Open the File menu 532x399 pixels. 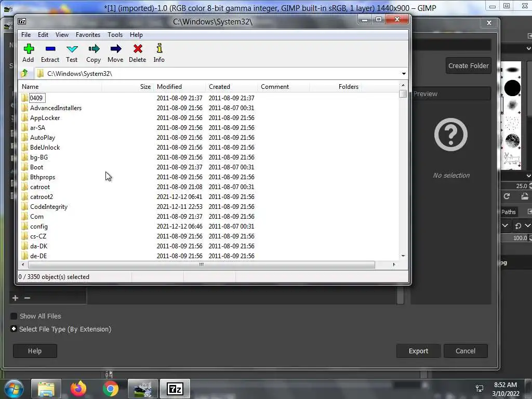26,35
